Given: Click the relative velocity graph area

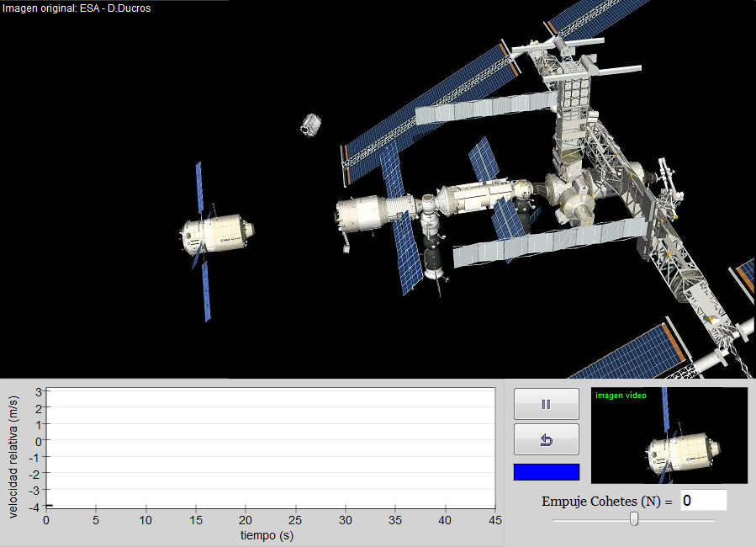Looking at the screenshot, I should point(271,448).
